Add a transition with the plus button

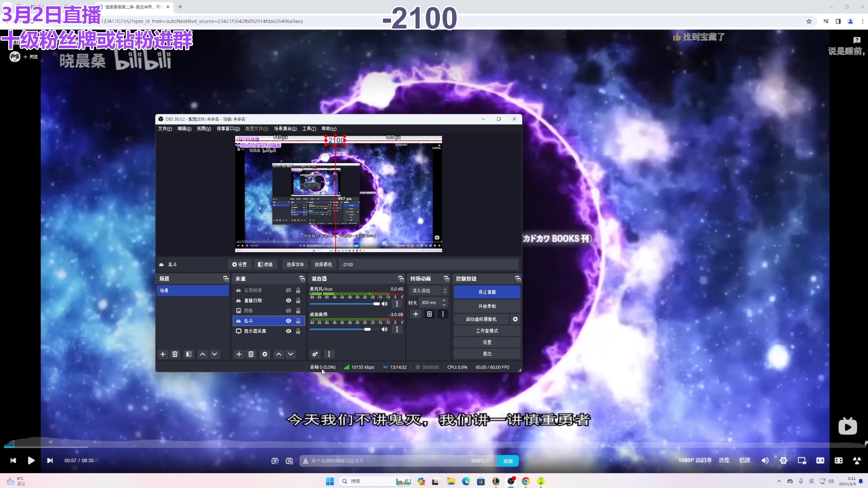pos(415,314)
